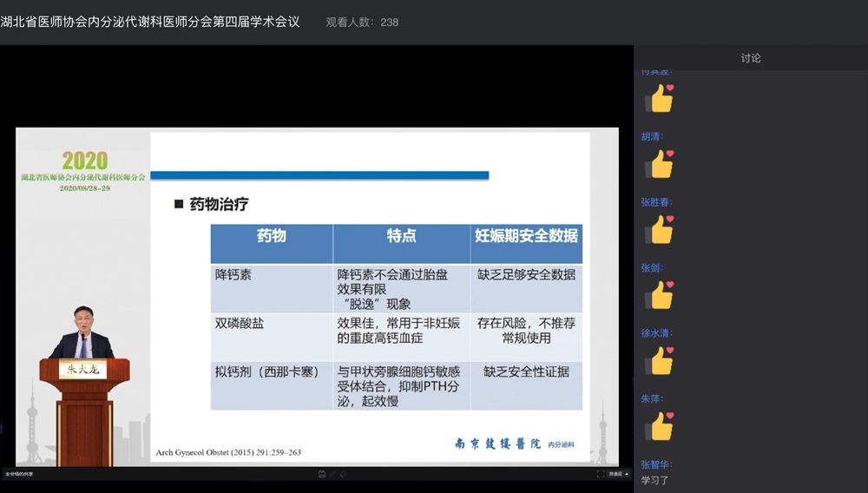
Task: Click the thumbs-up posted by 张胜春
Action: pyautogui.click(x=660, y=230)
